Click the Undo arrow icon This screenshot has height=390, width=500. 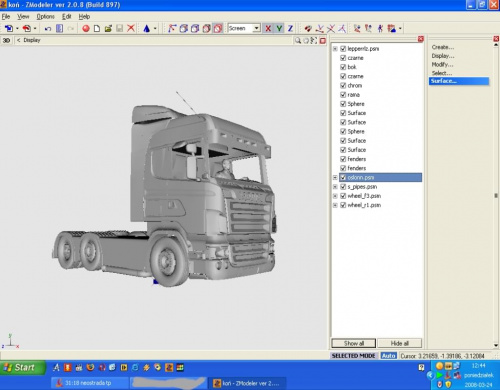(48, 29)
